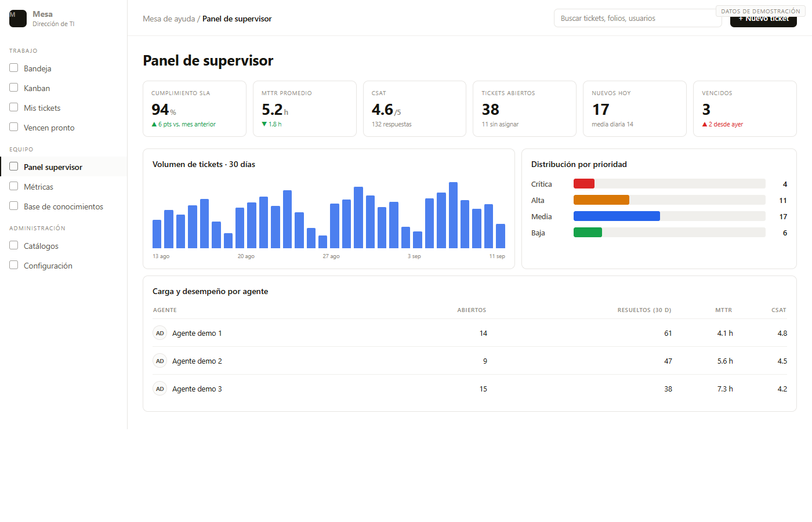This screenshot has height=522, width=812.
Task: Click the 61 resolved tickets value
Action: tap(668, 333)
